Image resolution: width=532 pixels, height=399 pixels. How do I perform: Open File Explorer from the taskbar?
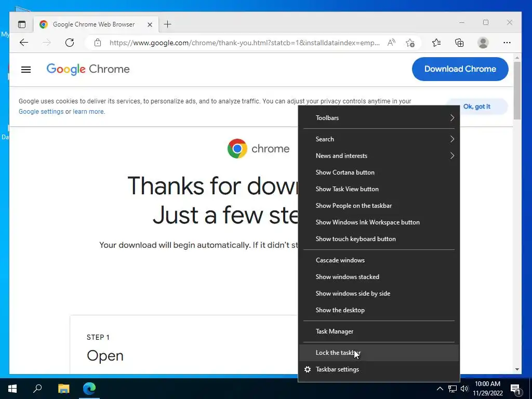[63, 389]
